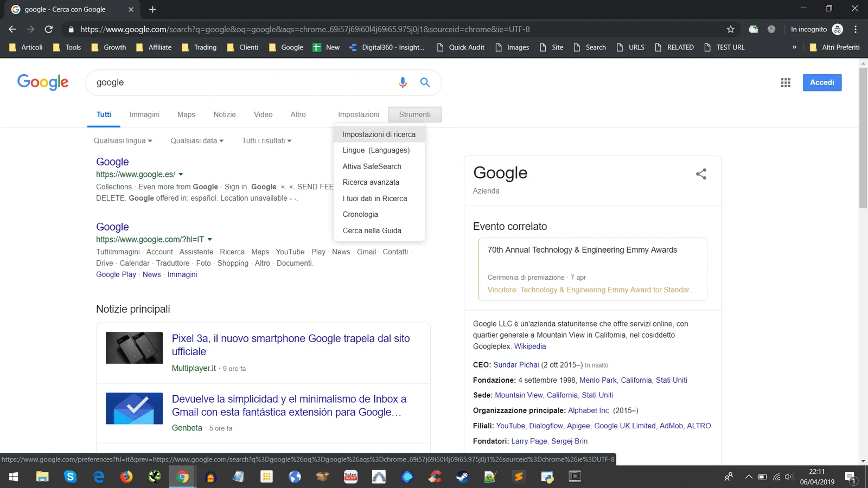Open the dropdown arrow beside google.com/?hl=IT URL
Viewport: 868px width, 488px height.
coord(209,240)
